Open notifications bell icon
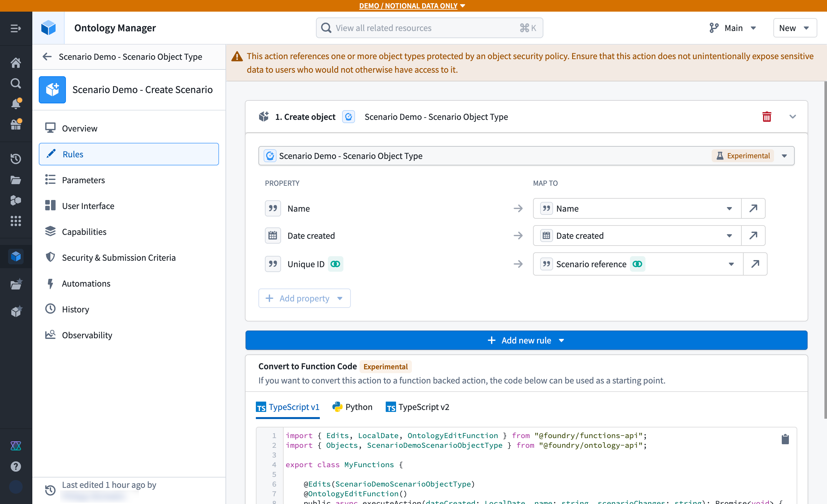Viewport: 827px width, 504px height. coord(16,104)
